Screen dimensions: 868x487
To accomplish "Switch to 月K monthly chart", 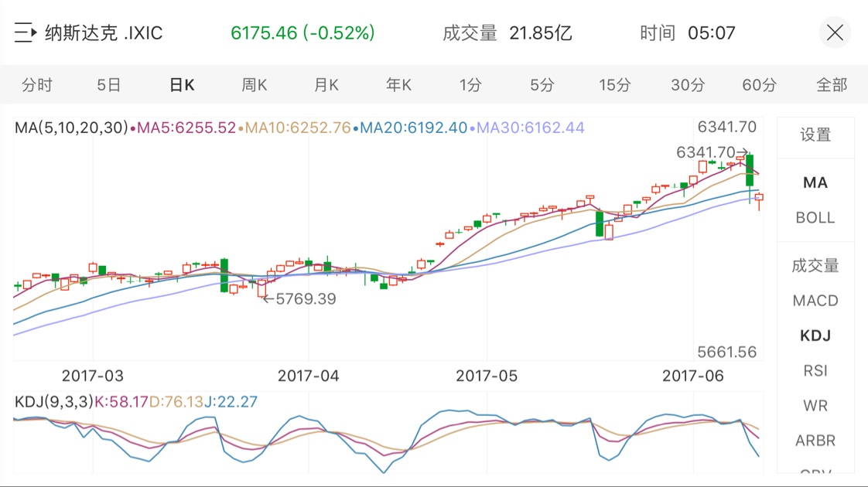I will (x=326, y=85).
